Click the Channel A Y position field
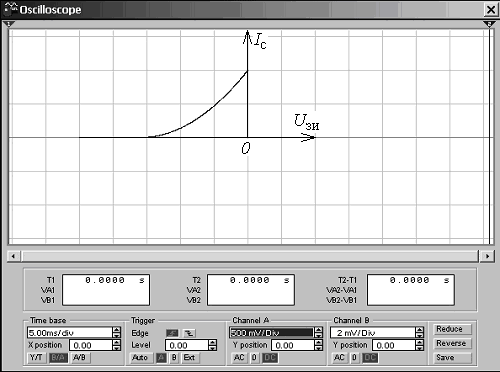 click(293, 345)
